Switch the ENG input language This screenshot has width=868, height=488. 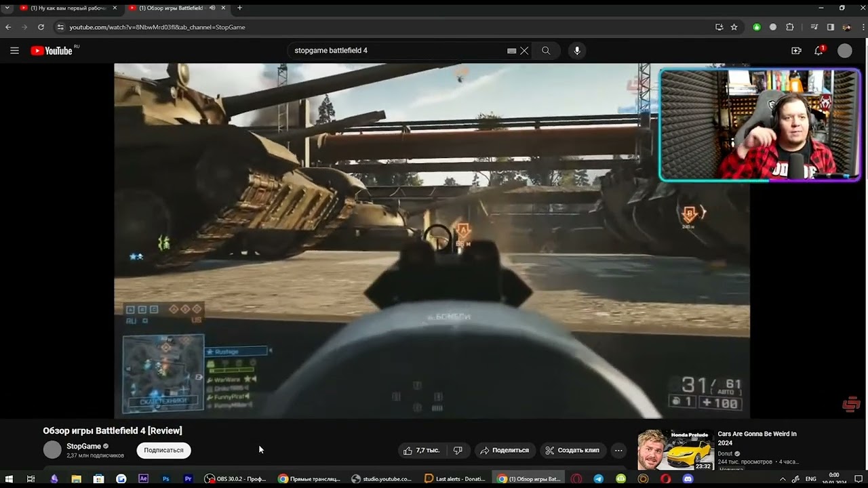[x=810, y=479]
